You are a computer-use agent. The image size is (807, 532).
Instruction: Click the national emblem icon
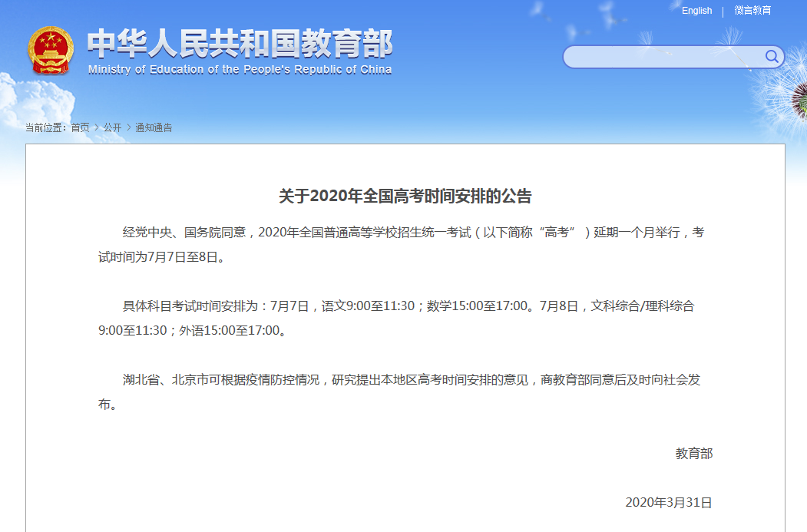click(51, 51)
